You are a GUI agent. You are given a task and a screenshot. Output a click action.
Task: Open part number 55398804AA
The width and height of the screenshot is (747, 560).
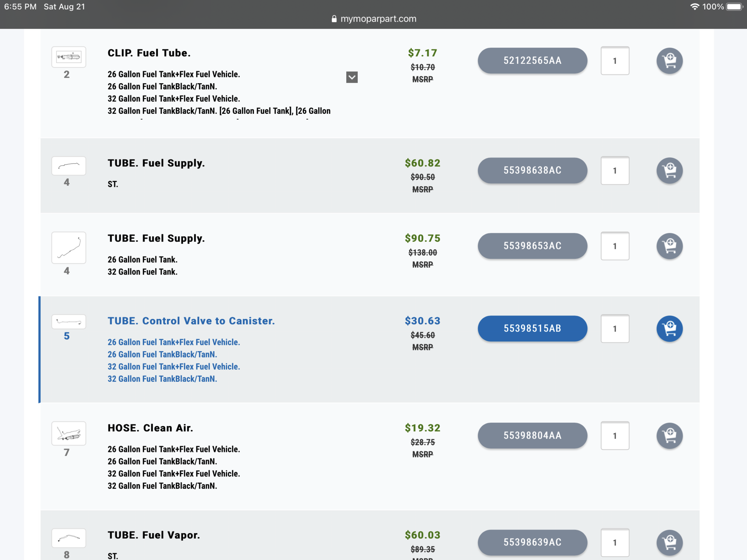(532, 436)
